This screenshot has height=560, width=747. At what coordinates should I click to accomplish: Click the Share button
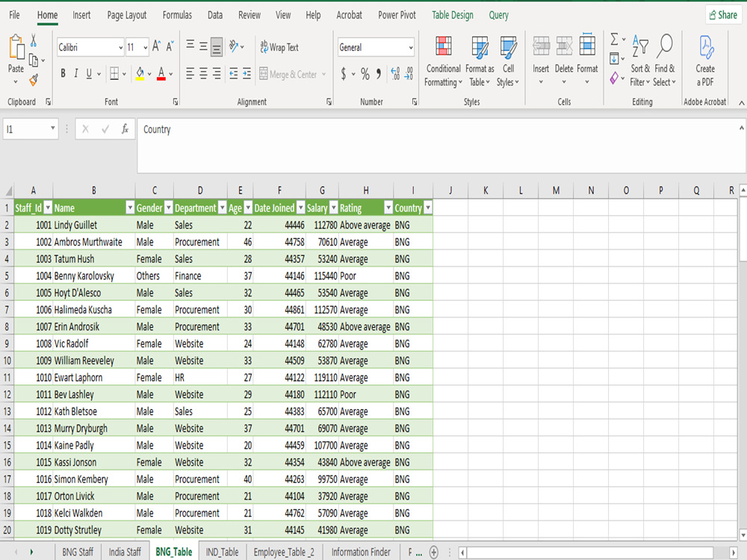tap(723, 15)
